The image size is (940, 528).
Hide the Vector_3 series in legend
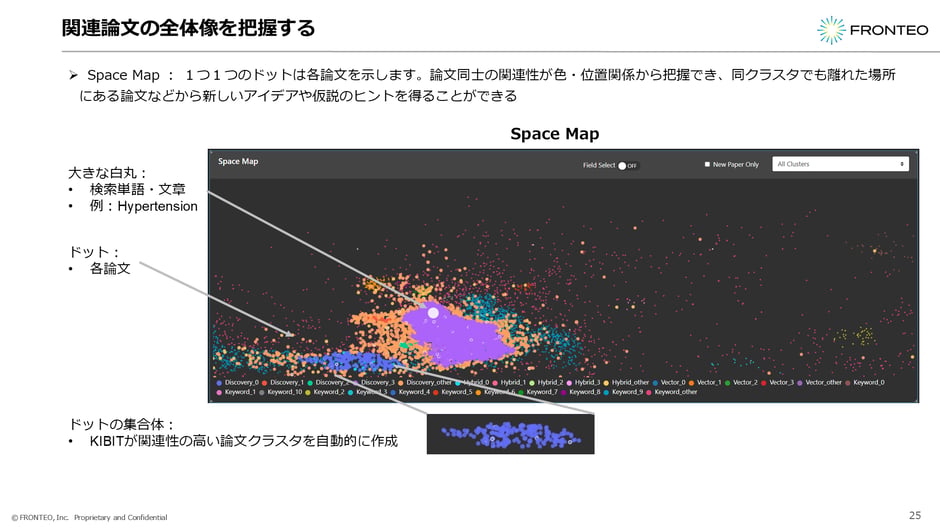(x=778, y=382)
